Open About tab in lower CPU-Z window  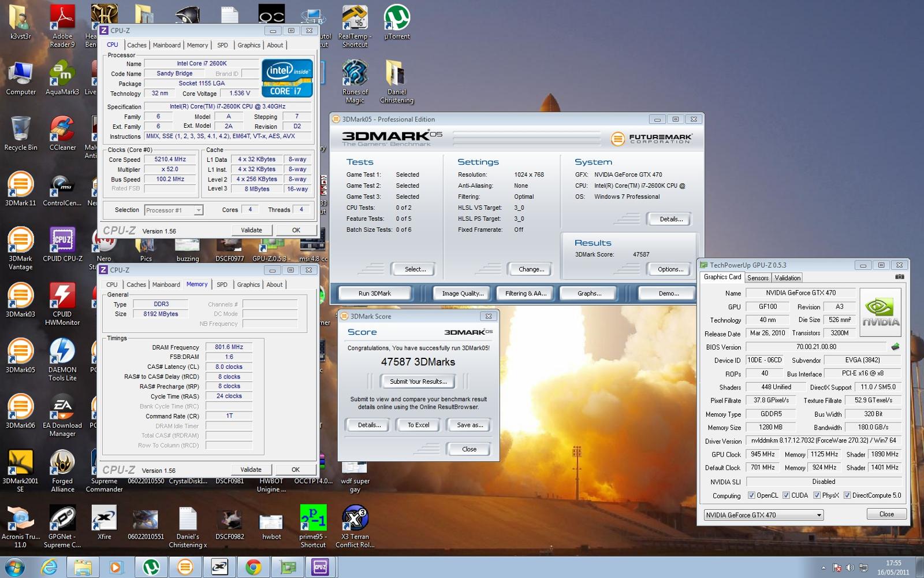(274, 284)
